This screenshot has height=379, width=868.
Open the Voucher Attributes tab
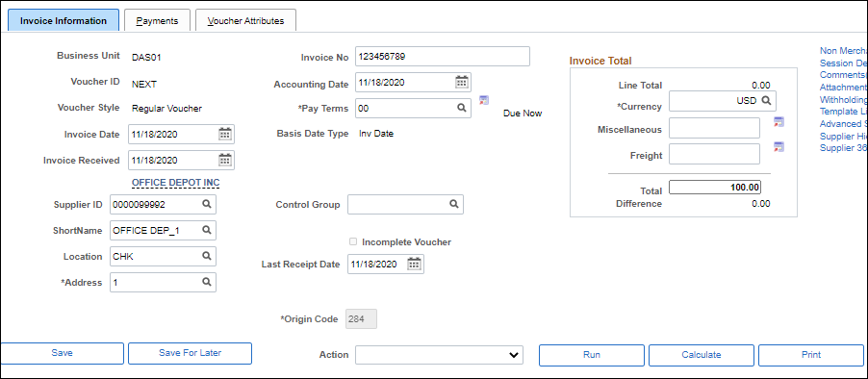245,20
